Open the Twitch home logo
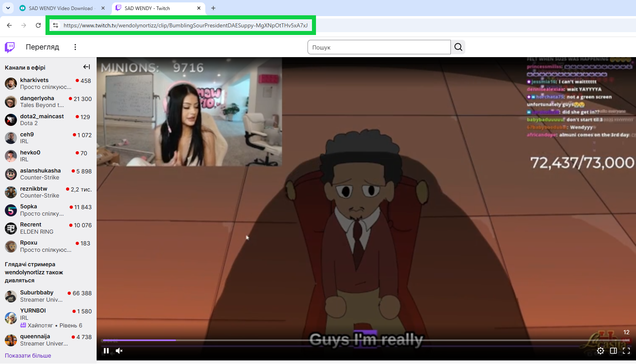Image resolution: width=636 pixels, height=364 pixels. 10,47
